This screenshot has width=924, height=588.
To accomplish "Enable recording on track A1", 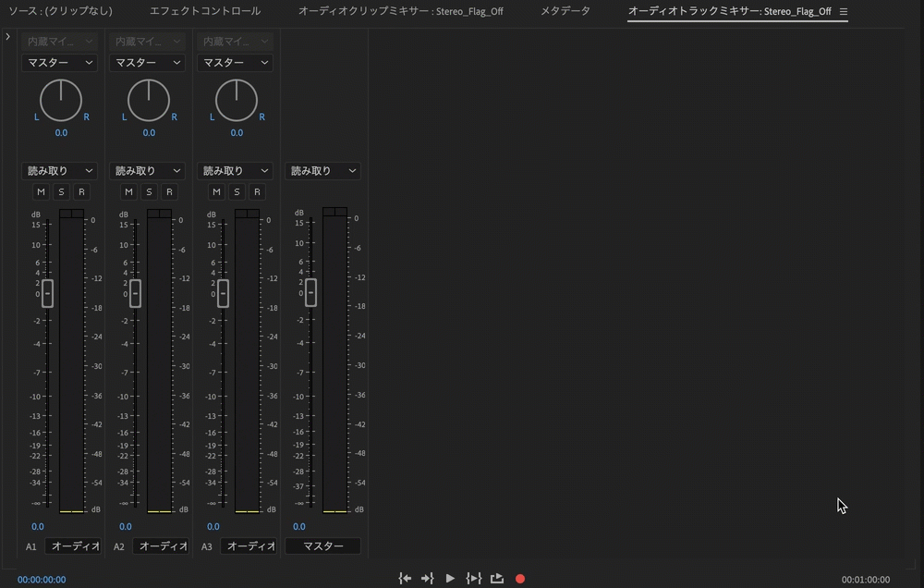I will (81, 191).
